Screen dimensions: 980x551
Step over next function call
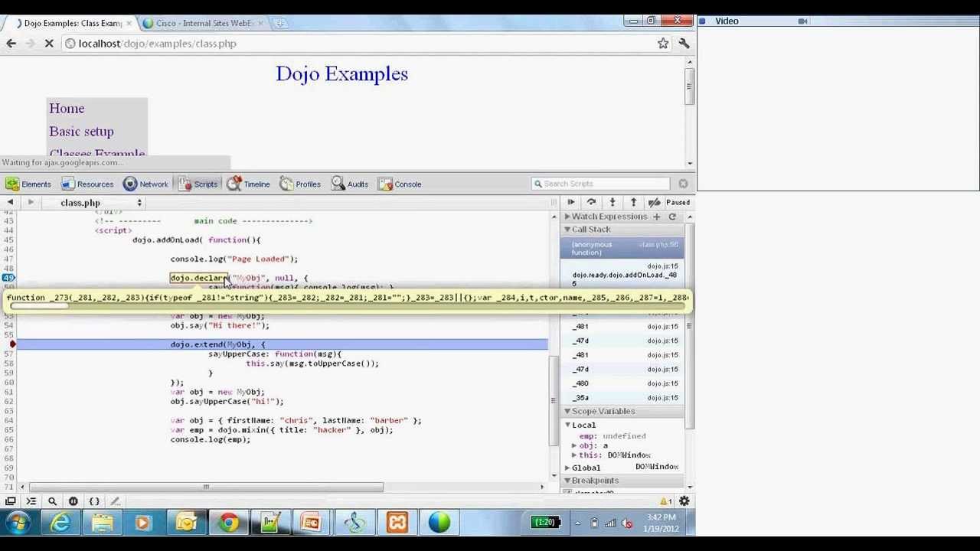pos(591,203)
